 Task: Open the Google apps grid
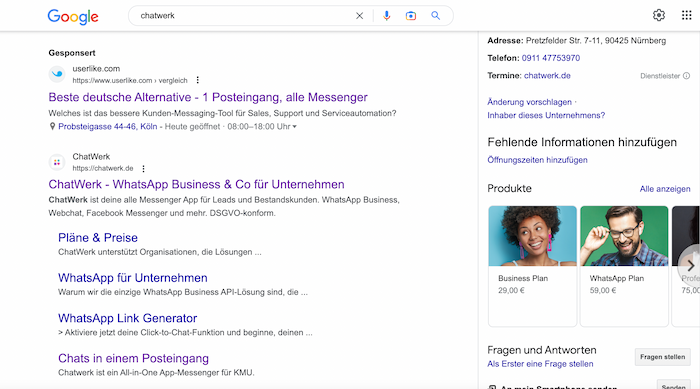687,16
